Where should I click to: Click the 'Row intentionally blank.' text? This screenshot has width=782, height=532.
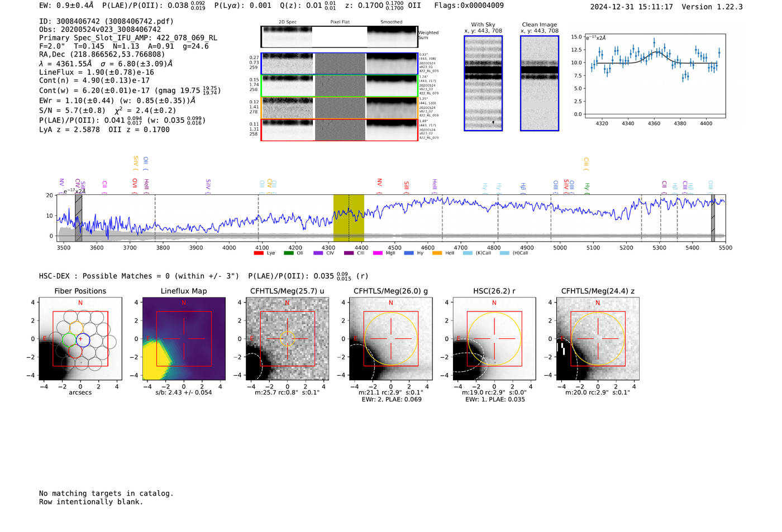[x=91, y=501]
